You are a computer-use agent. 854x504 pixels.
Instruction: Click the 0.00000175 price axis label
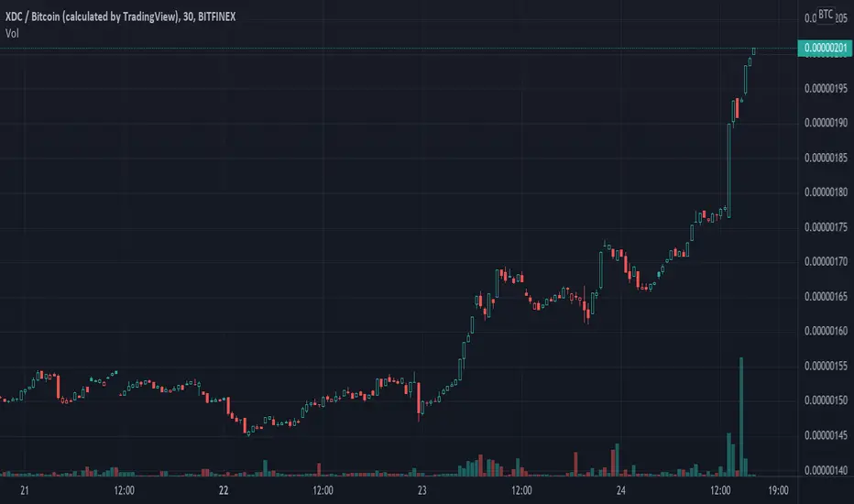coord(826,227)
